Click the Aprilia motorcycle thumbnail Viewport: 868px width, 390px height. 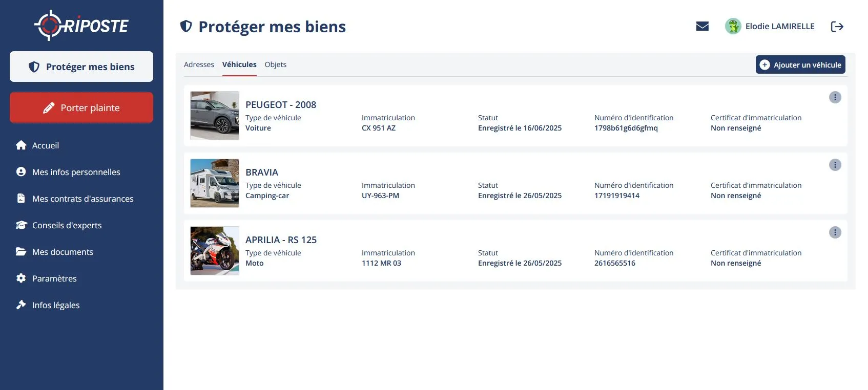215,251
